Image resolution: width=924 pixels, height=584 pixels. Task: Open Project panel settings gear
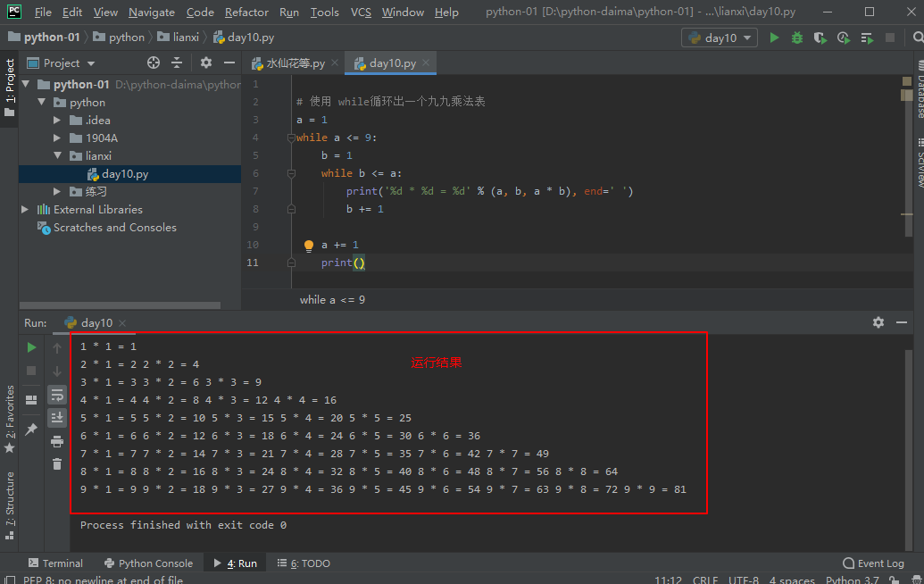click(x=205, y=63)
